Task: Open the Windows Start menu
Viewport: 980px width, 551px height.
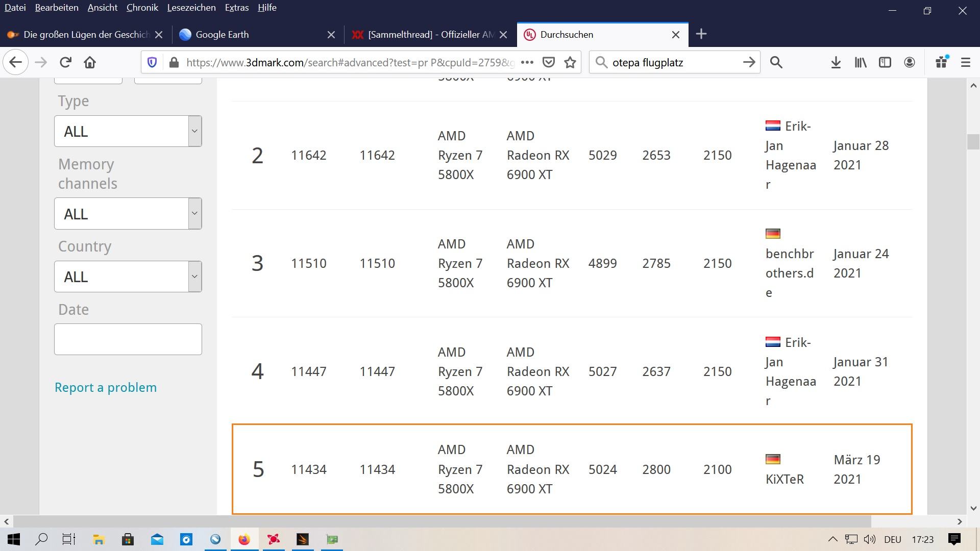Action: click(x=14, y=539)
